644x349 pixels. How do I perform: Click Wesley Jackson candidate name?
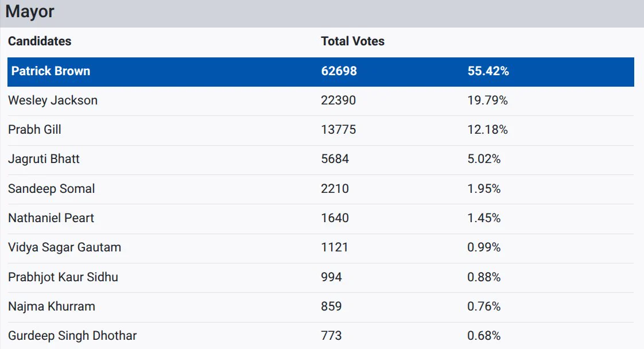tap(53, 100)
